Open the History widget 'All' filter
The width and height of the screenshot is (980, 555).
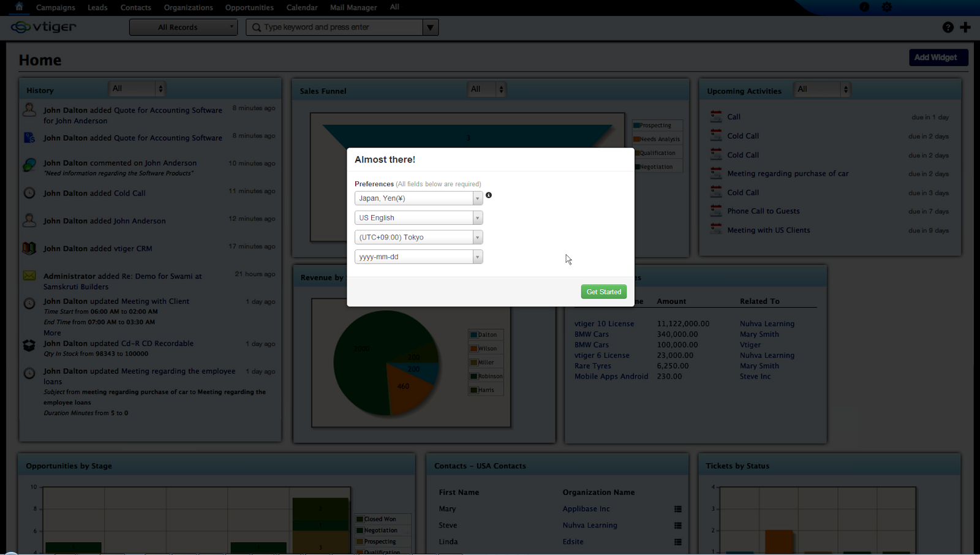(x=137, y=89)
